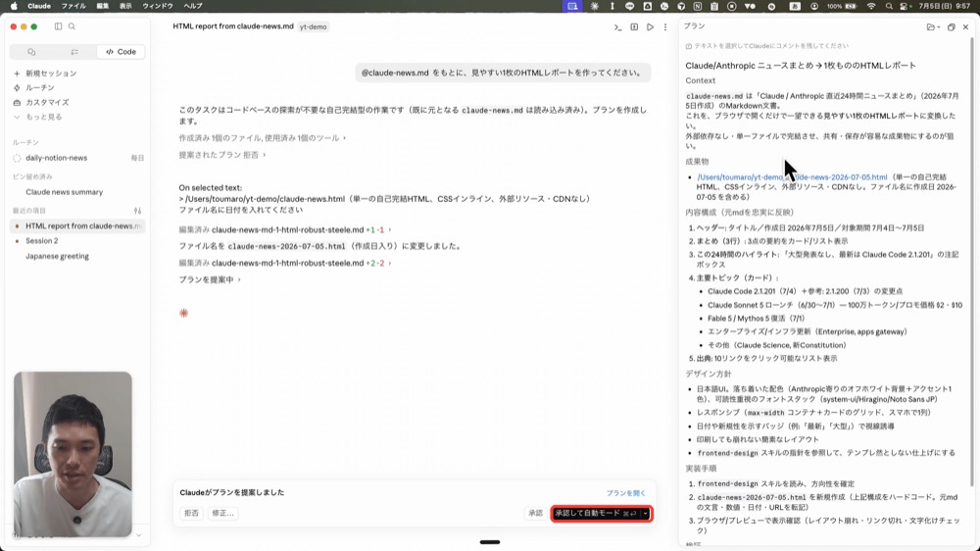Click the filter icon beside 最近の項目

[x=137, y=211]
